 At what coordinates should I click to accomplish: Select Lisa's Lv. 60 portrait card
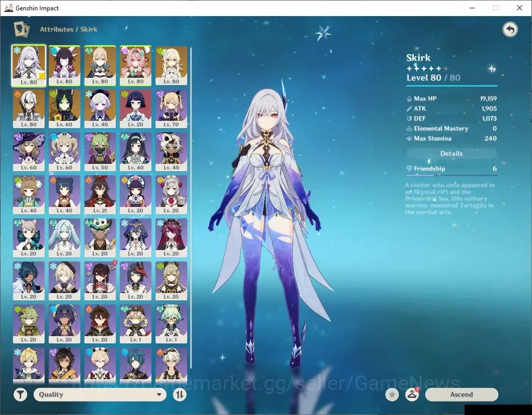pyautogui.click(x=29, y=151)
